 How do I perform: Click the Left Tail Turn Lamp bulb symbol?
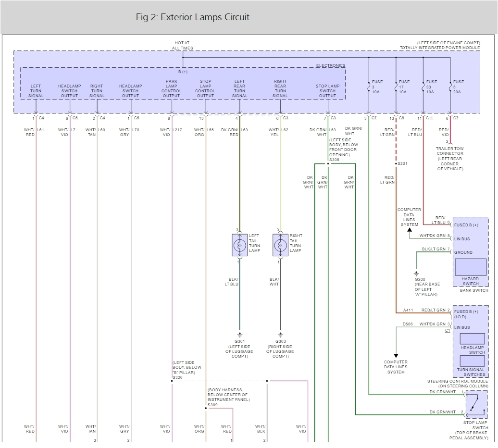239,245
